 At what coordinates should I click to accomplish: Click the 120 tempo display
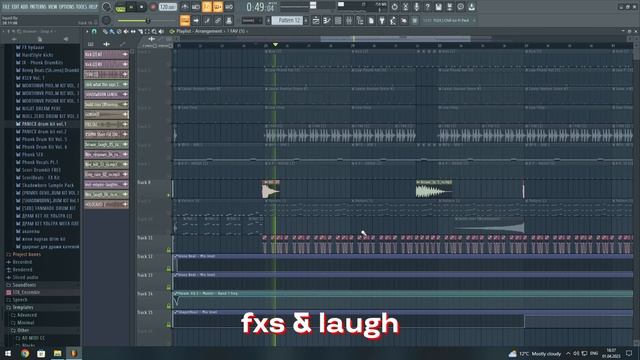click(x=167, y=7)
